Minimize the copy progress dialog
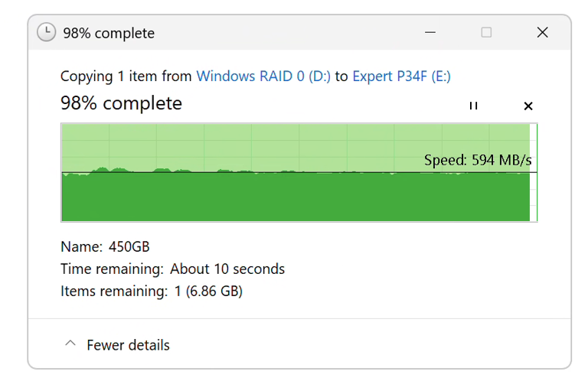 coord(430,33)
